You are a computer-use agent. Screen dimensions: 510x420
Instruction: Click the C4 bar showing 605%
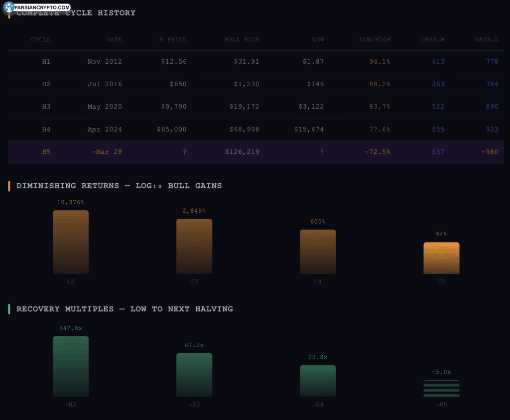[x=318, y=252]
